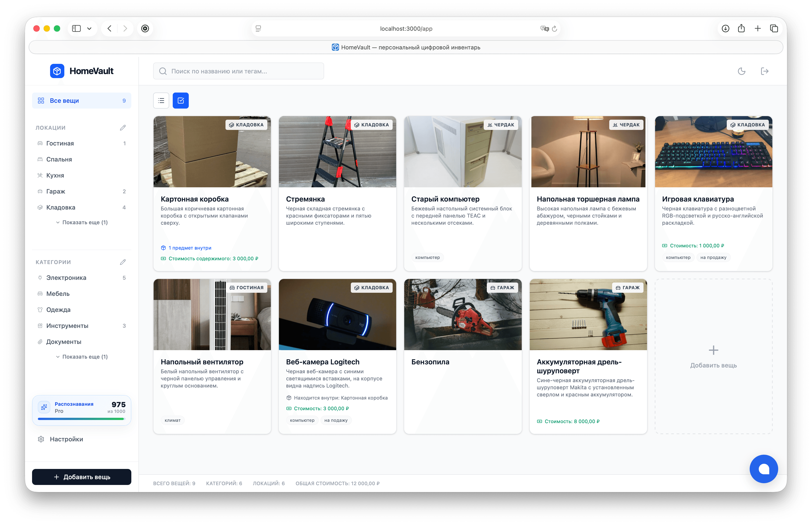The height and width of the screenshot is (525, 812).
Task: Open the sidebar options chevron in Safari
Action: (x=89, y=29)
